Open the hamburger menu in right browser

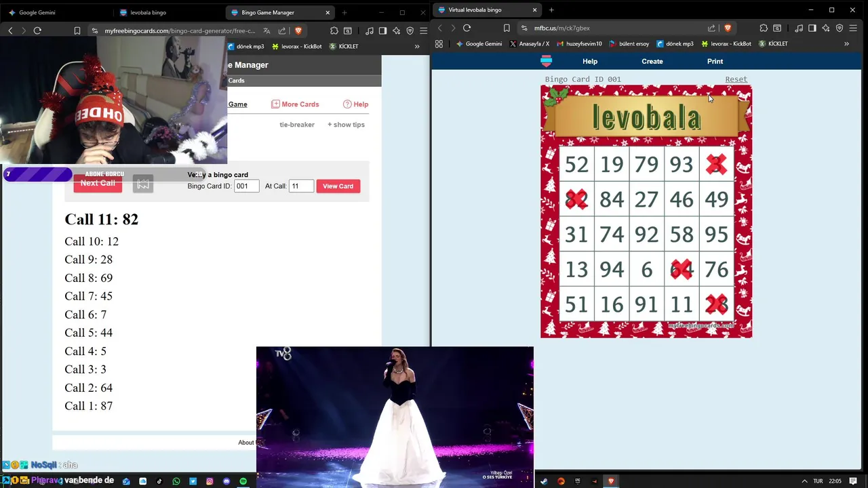[853, 28]
